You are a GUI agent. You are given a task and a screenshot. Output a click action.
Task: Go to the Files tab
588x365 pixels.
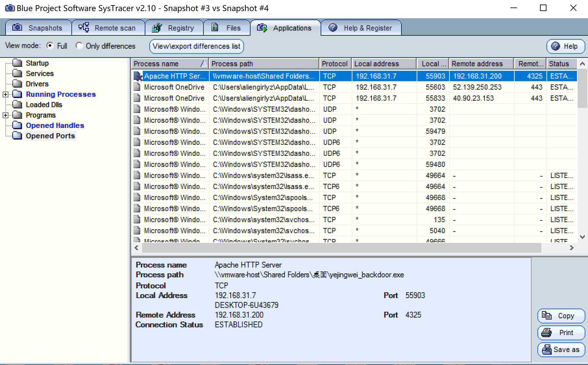pyautogui.click(x=227, y=28)
